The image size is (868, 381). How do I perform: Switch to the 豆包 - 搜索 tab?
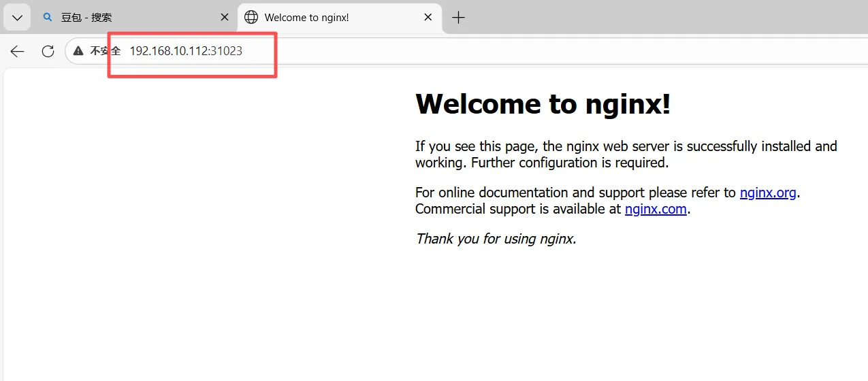tap(135, 18)
